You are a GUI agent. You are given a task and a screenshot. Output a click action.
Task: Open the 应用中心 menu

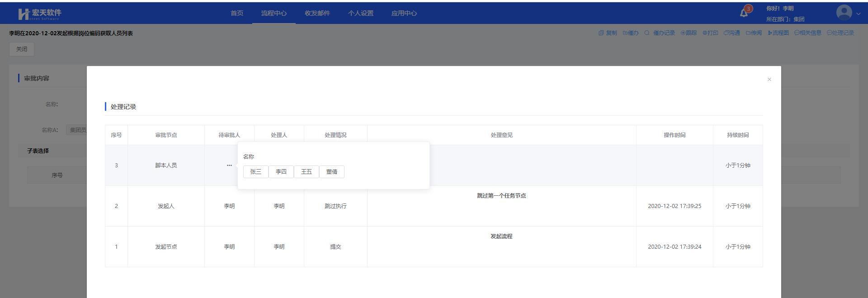[404, 13]
